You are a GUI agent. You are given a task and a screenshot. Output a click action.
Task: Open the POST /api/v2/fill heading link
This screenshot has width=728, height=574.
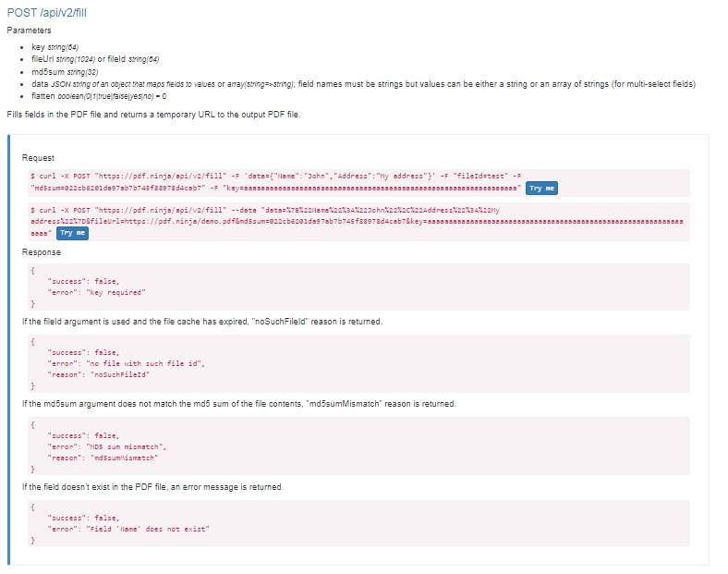pos(46,13)
